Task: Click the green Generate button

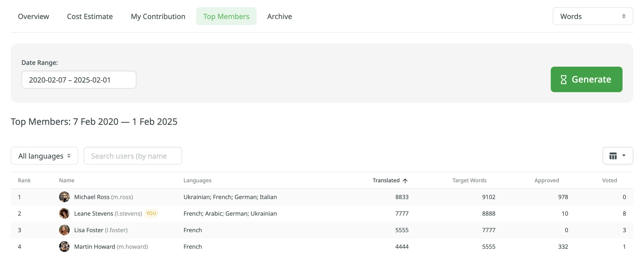Action: coord(587,79)
